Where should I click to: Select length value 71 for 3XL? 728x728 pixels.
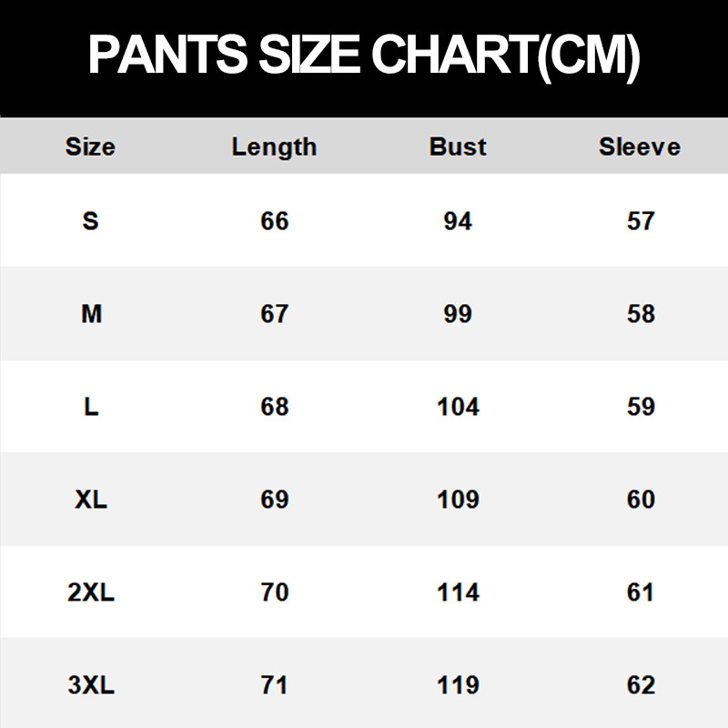(x=274, y=685)
